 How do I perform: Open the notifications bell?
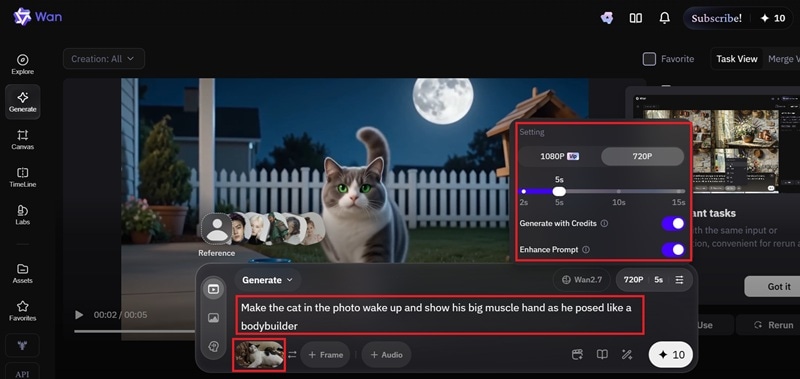click(664, 18)
